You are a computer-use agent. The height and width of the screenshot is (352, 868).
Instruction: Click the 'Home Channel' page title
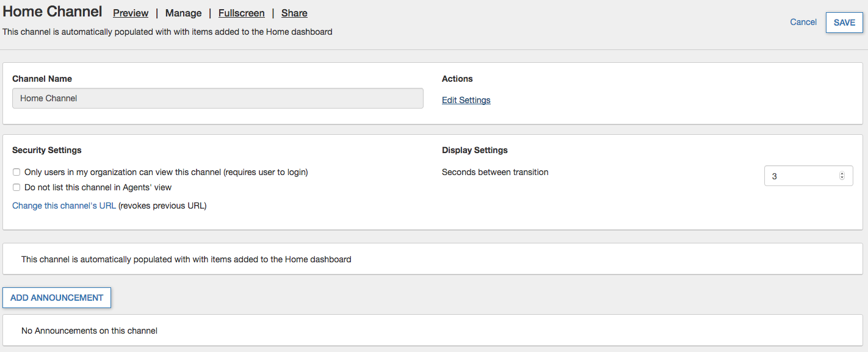52,12
